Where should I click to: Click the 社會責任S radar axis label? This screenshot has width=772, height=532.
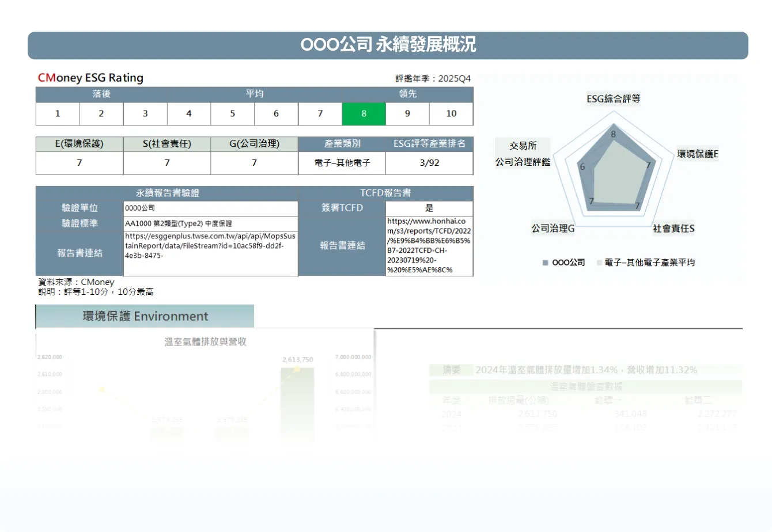pyautogui.click(x=673, y=229)
